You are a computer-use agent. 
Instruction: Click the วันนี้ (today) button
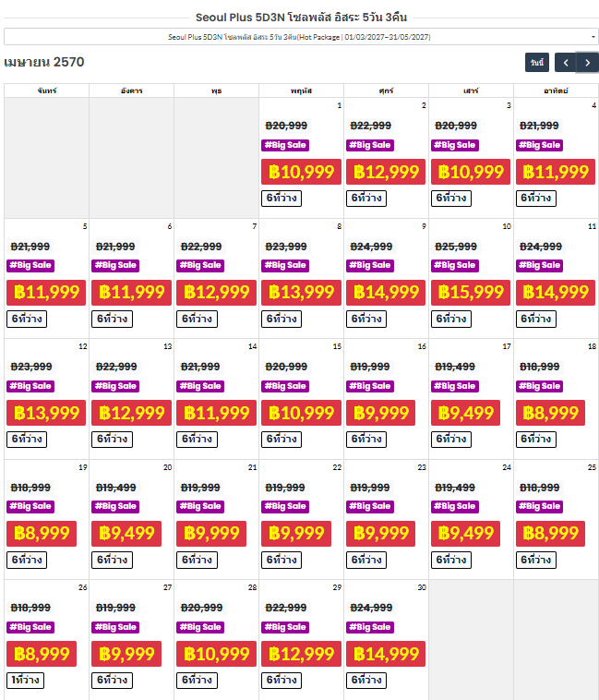pyautogui.click(x=537, y=63)
